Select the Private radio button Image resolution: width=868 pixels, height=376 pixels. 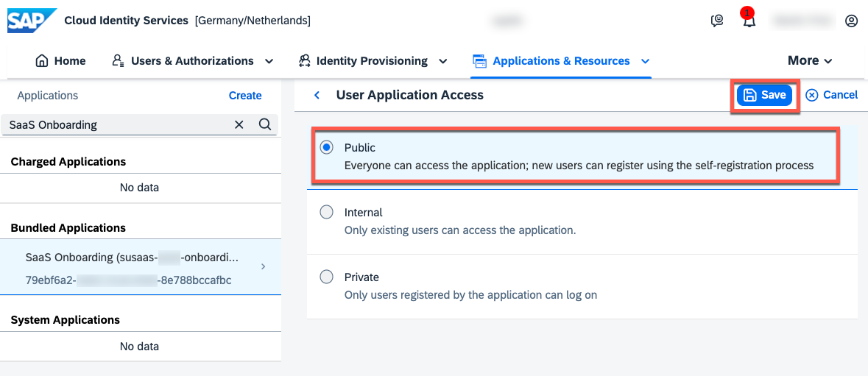pos(327,277)
